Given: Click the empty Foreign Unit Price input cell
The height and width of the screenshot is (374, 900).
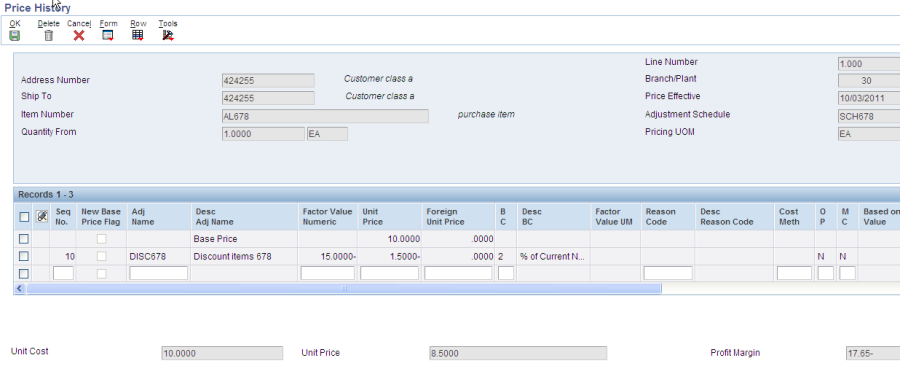Looking at the screenshot, I should point(458,273).
